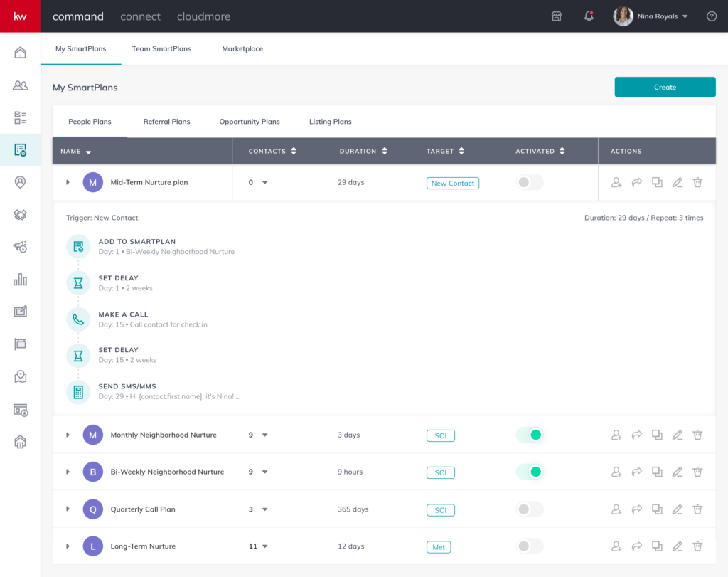Image resolution: width=728 pixels, height=577 pixels.
Task: Switch to Referral Plans tab
Action: pos(166,122)
